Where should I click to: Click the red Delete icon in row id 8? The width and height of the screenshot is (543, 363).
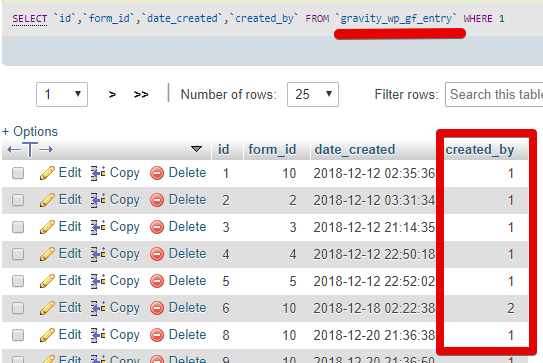pyautogui.click(x=157, y=335)
